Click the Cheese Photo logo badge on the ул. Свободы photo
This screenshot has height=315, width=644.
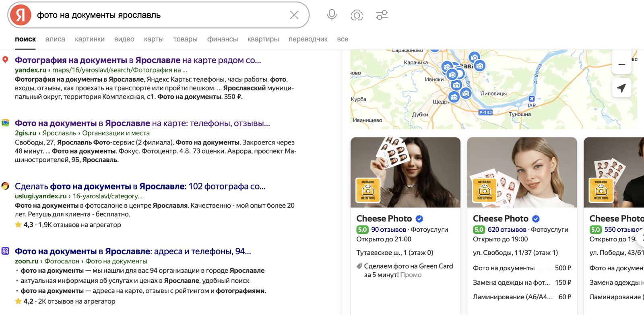[x=485, y=190]
